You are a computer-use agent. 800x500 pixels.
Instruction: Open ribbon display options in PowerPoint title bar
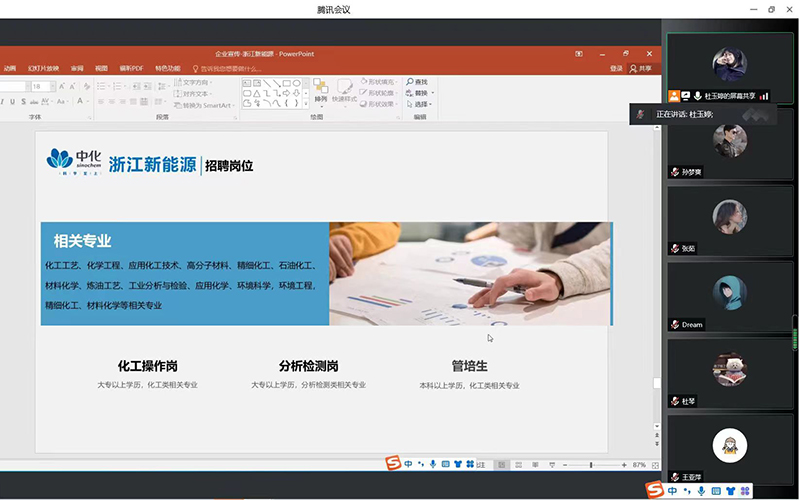click(x=579, y=54)
